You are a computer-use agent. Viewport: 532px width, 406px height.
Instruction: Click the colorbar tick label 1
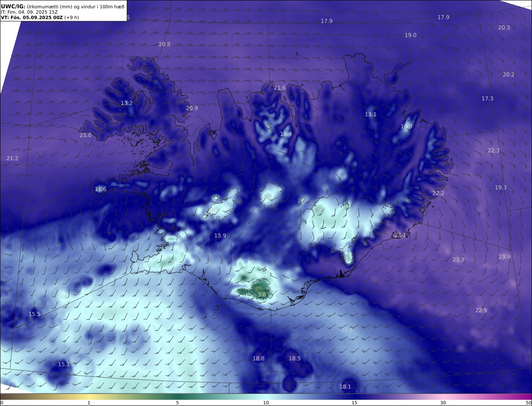point(89,403)
